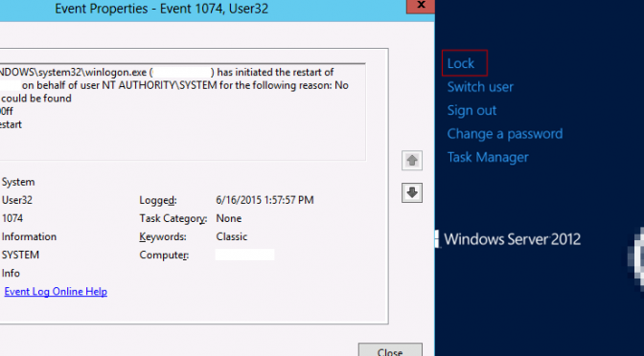644x356 pixels.
Task: Click the User32 source value
Action: (x=17, y=200)
